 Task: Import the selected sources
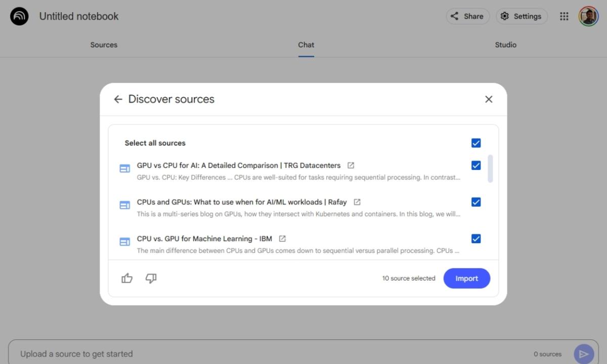466,278
